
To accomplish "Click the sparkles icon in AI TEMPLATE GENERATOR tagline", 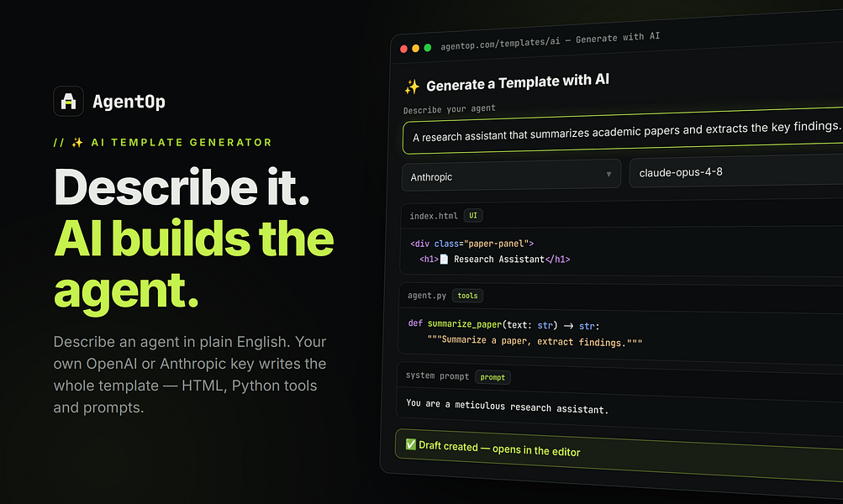I will click(x=77, y=143).
